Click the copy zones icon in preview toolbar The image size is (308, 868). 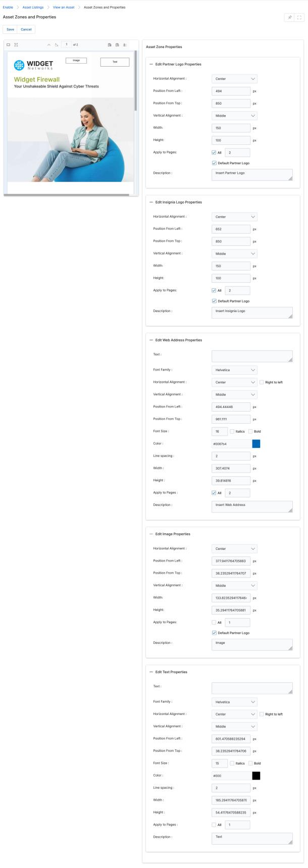point(110,45)
